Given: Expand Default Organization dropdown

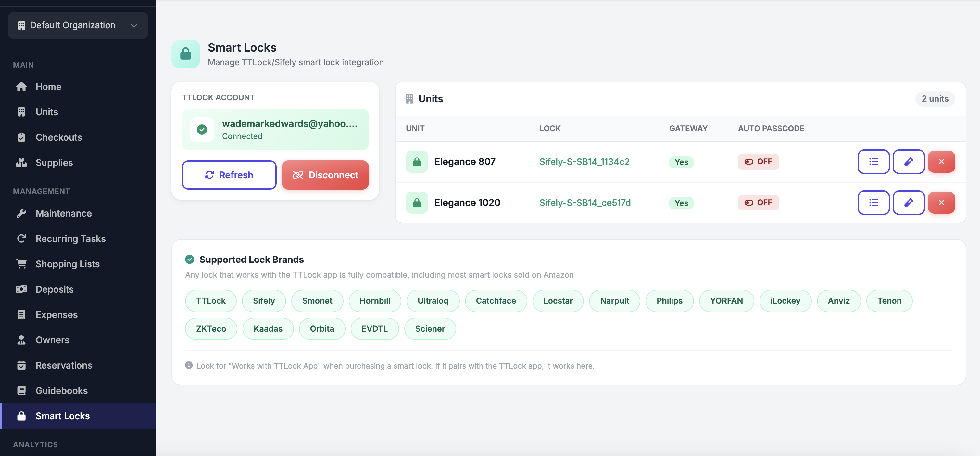Looking at the screenshot, I should click(78, 25).
